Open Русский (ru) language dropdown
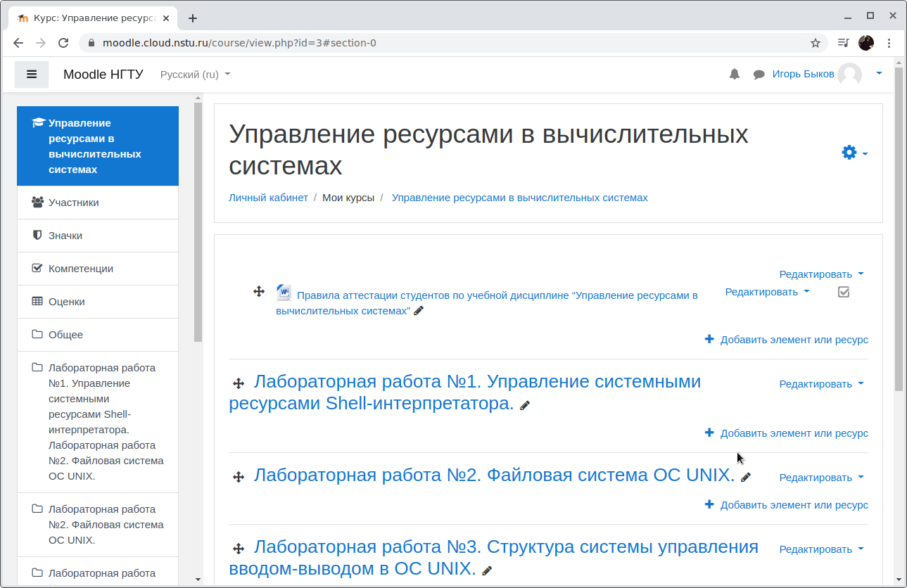The image size is (907, 588). coord(196,74)
